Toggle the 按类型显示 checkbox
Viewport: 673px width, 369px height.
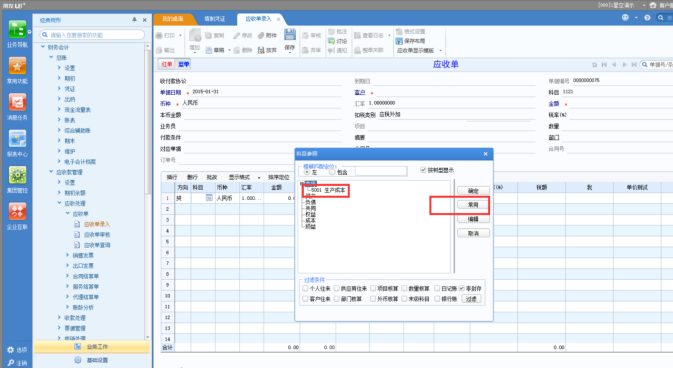click(x=423, y=170)
